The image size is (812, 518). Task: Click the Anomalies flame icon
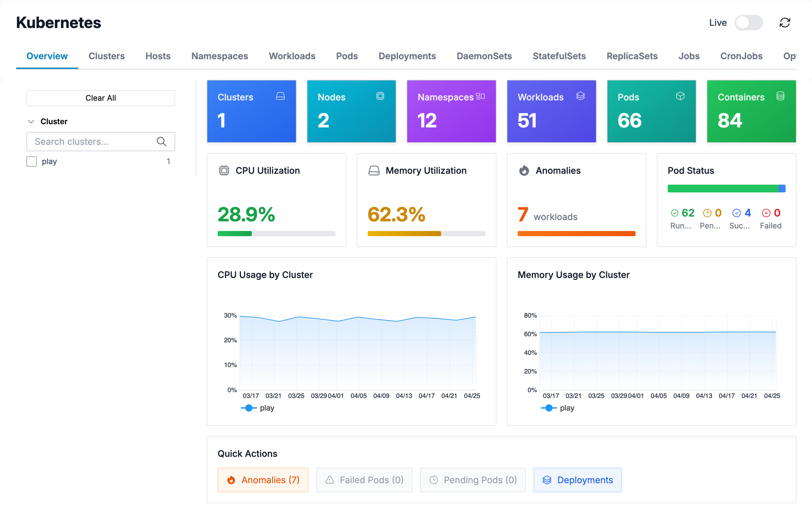tap(524, 171)
